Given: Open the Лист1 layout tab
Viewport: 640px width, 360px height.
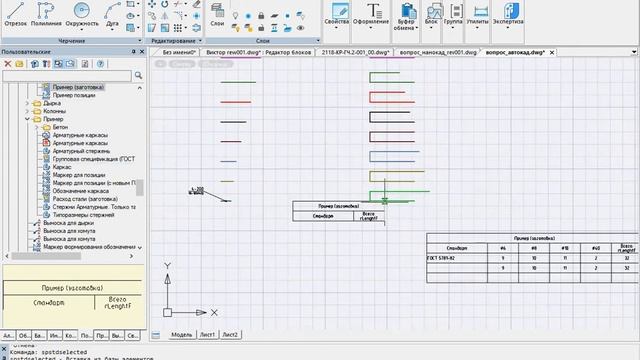Looking at the screenshot, I should [x=207, y=335].
